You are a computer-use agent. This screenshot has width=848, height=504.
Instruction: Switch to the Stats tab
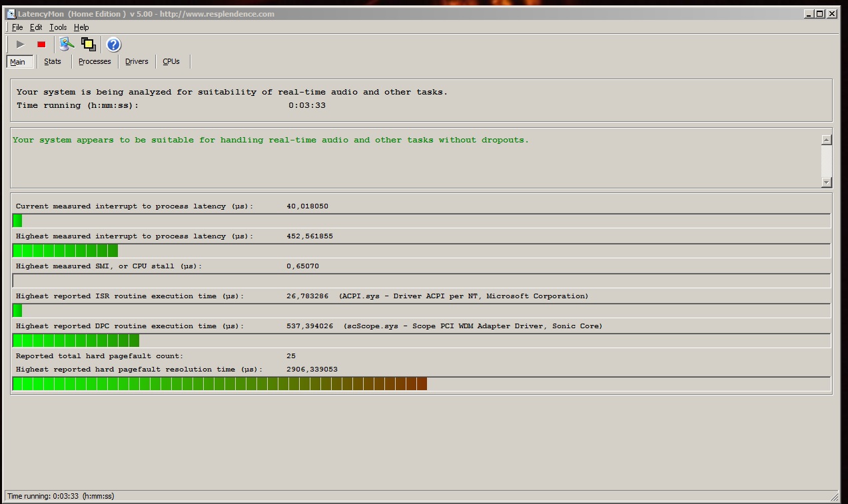[x=53, y=61]
